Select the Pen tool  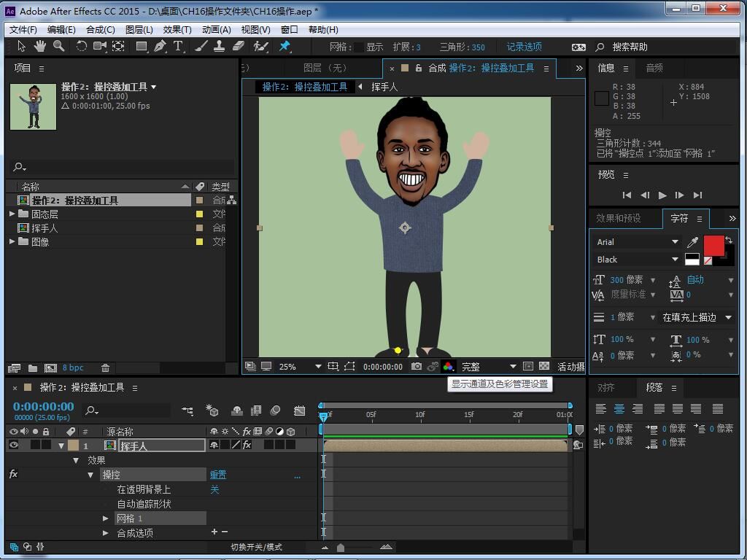(x=160, y=46)
